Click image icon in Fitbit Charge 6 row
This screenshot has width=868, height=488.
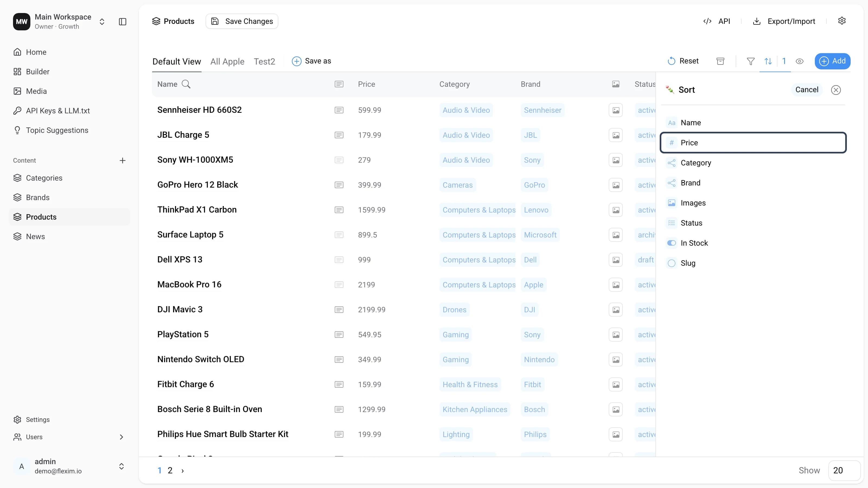point(616,384)
